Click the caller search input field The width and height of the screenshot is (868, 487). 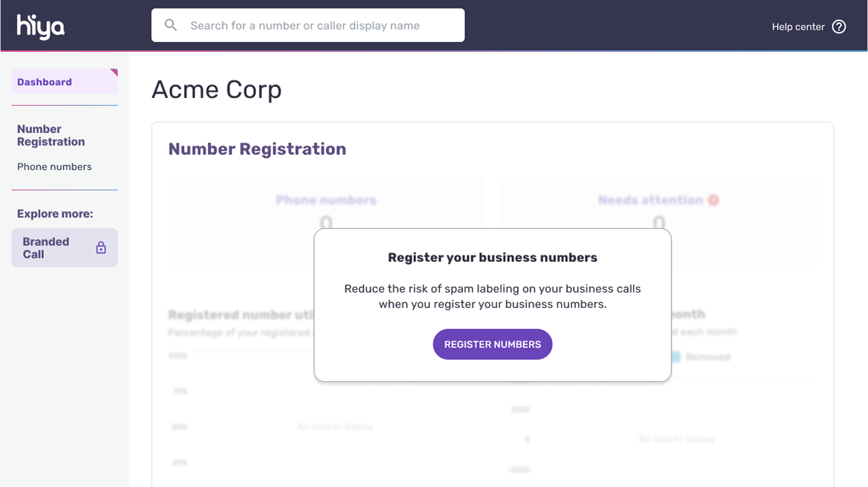(308, 24)
